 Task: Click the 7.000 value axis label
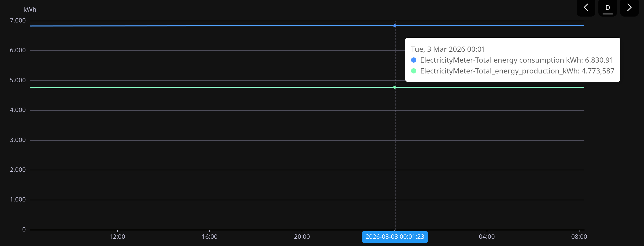18,20
